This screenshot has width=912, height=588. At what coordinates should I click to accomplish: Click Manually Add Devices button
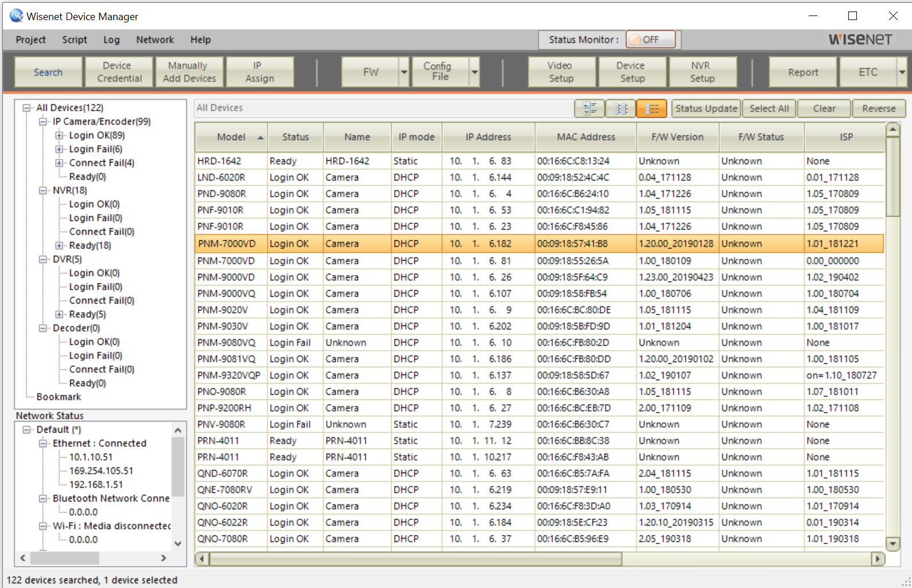click(x=189, y=72)
